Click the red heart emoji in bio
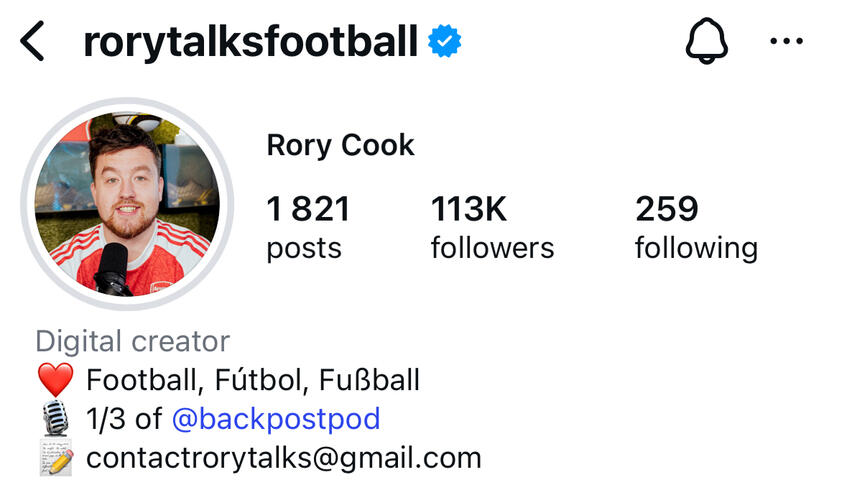The width and height of the screenshot is (847, 480). click(x=56, y=380)
